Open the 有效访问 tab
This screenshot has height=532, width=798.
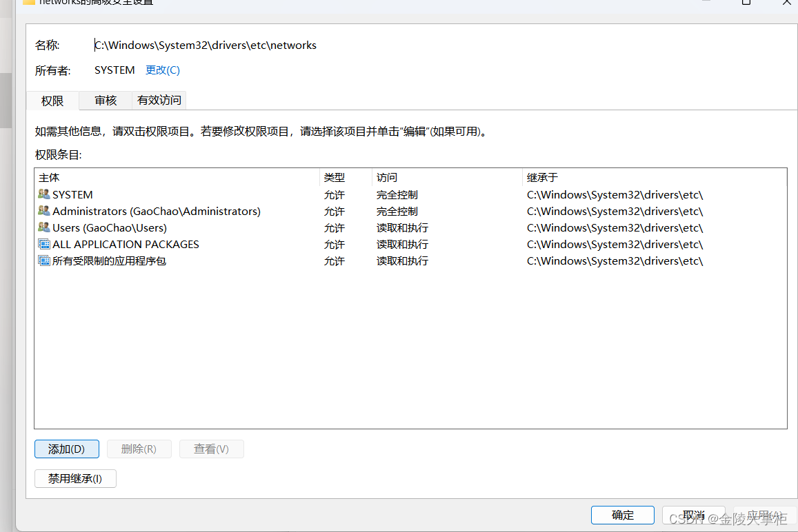pyautogui.click(x=159, y=100)
